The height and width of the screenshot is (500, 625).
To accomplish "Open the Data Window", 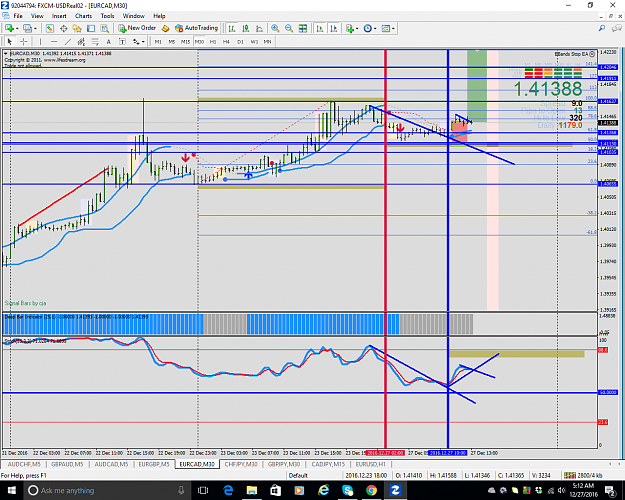I will [x=63, y=28].
